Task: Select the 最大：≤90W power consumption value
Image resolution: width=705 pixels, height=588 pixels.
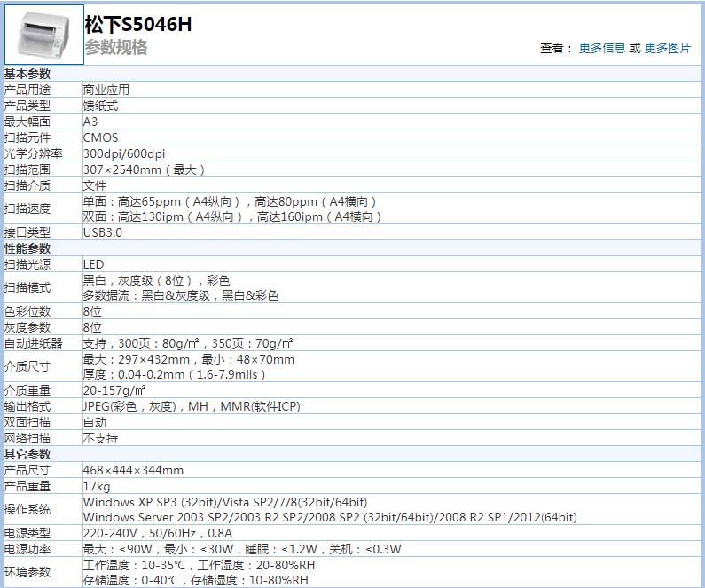Action: pos(242,549)
